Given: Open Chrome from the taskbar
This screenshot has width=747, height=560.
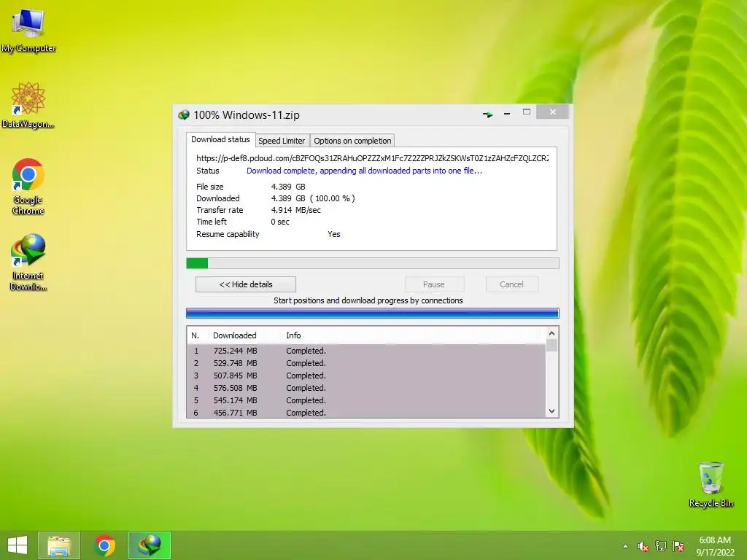Looking at the screenshot, I should click(x=104, y=545).
